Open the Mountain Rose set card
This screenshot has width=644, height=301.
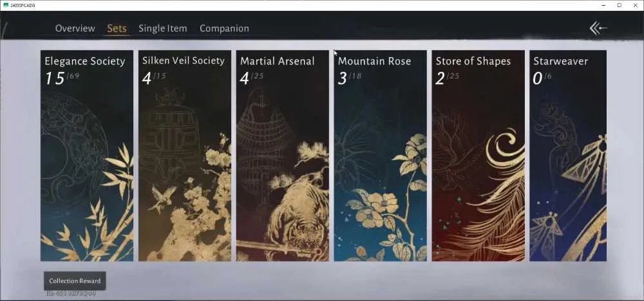380,156
